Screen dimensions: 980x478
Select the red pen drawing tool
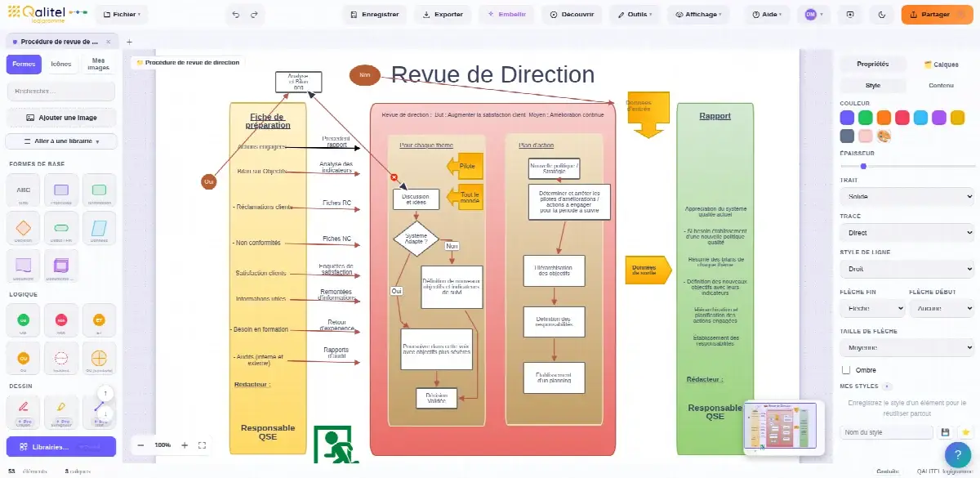click(x=24, y=412)
